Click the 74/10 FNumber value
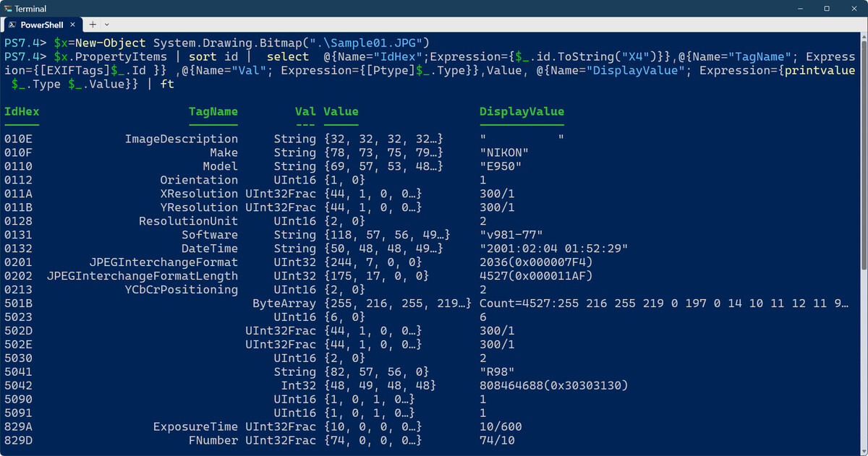Viewport: 868px width, 456px height. [x=497, y=441]
